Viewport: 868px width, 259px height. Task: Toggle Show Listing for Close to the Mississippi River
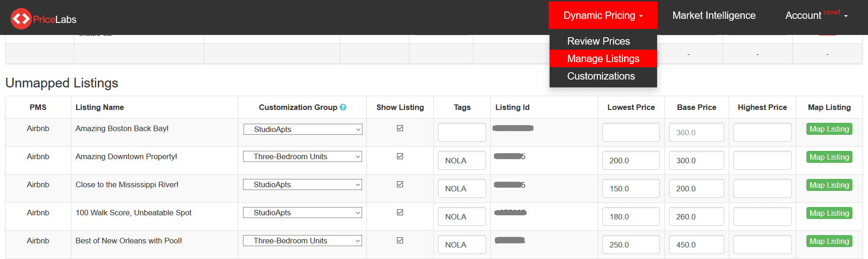coord(400,184)
